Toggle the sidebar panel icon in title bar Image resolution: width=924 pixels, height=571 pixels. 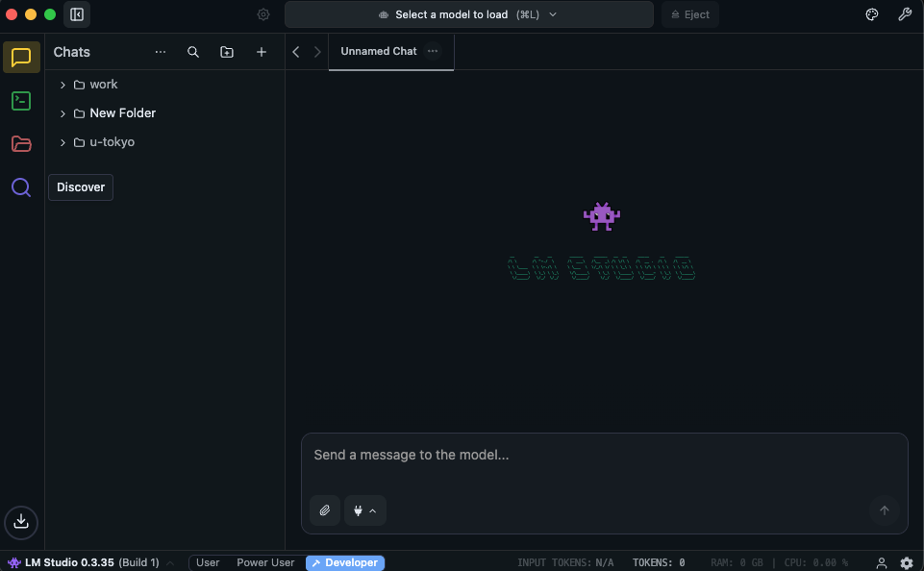pos(77,14)
